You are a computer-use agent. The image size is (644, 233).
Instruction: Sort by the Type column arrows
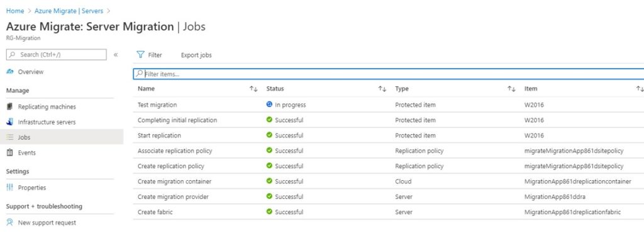point(511,89)
